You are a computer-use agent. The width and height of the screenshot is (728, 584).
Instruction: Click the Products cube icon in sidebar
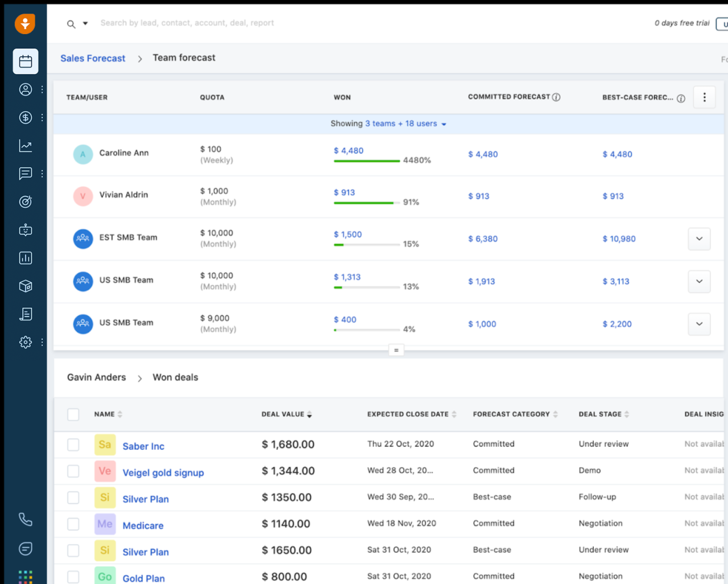point(25,286)
